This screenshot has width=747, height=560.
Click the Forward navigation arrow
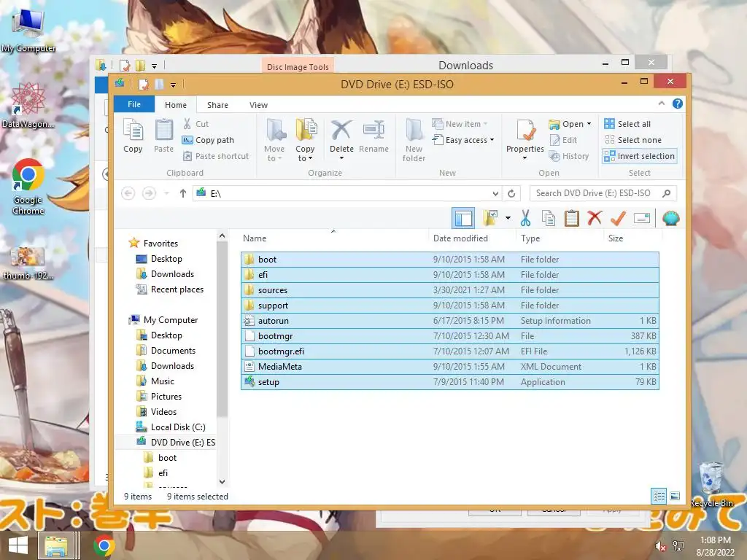coord(149,193)
